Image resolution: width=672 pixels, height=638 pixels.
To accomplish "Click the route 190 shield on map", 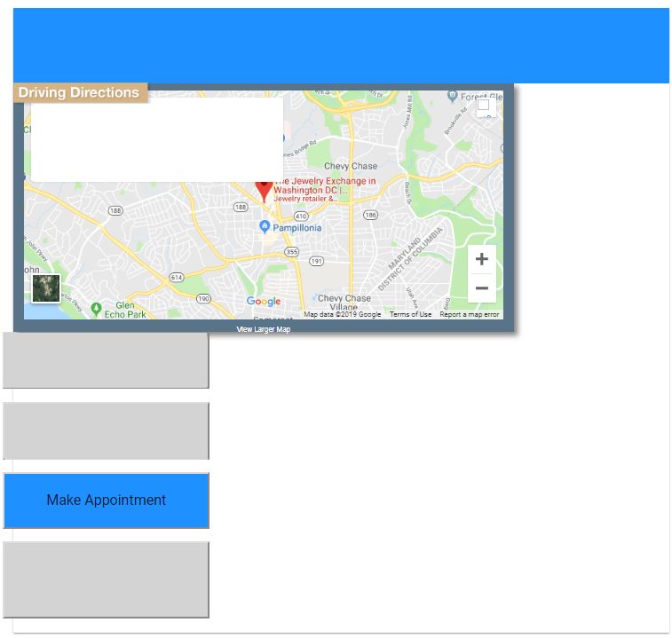I will point(203,298).
